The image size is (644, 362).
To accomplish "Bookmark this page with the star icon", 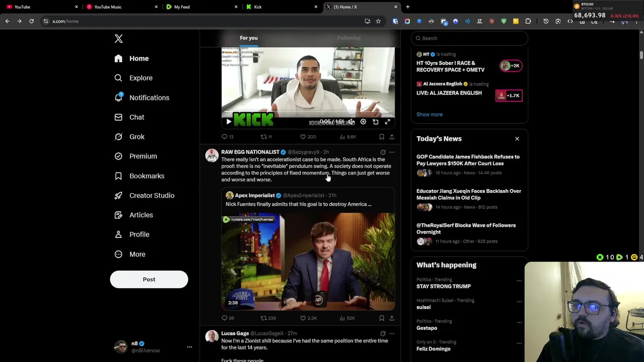I will click(378, 21).
